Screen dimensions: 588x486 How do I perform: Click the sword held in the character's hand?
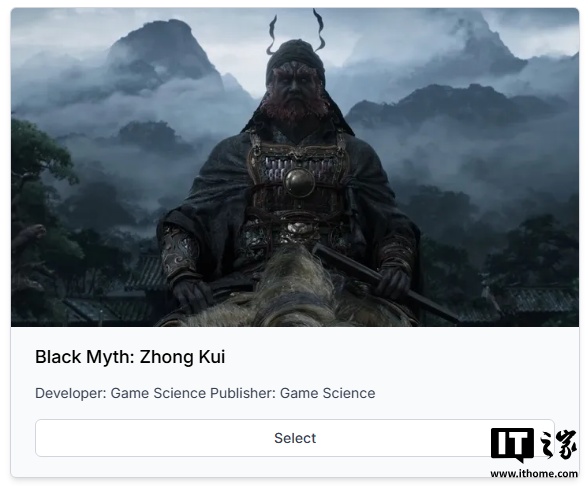384,283
